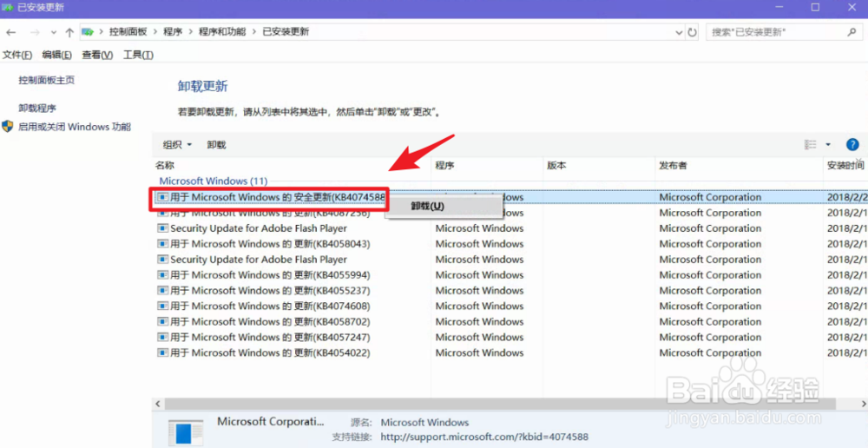Select the update KB4055237
The height and width of the screenshot is (448, 868).
270,291
